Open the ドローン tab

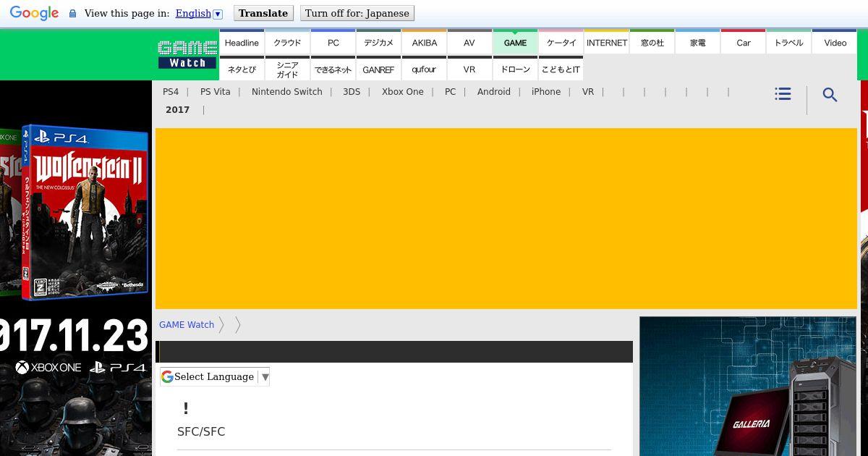[x=515, y=69]
